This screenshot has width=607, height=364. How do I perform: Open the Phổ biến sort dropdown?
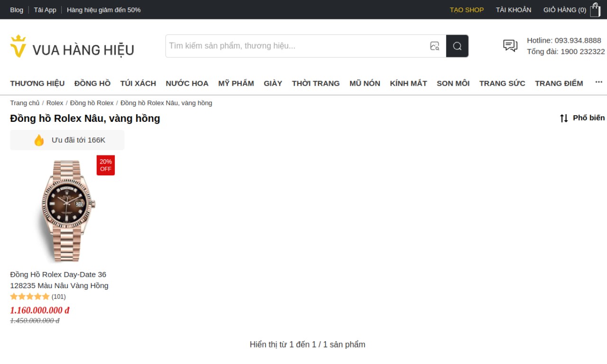pyautogui.click(x=582, y=118)
